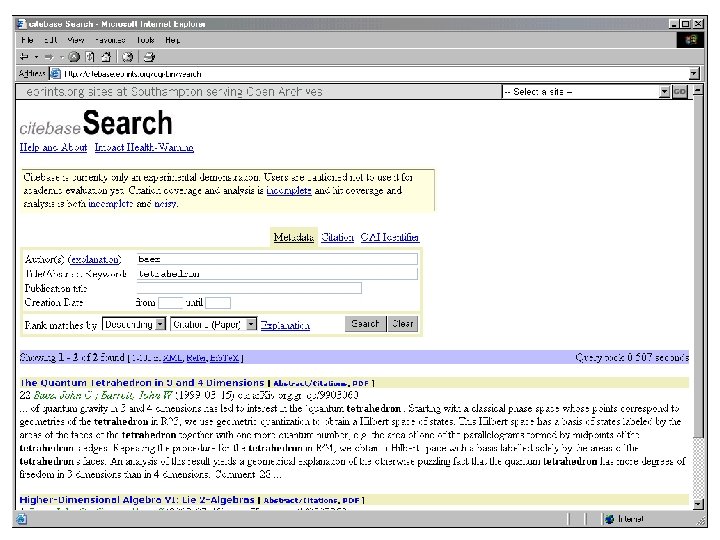Image resolution: width=720 pixels, height=540 pixels.
Task: Open the Edit menu
Action: (x=51, y=40)
